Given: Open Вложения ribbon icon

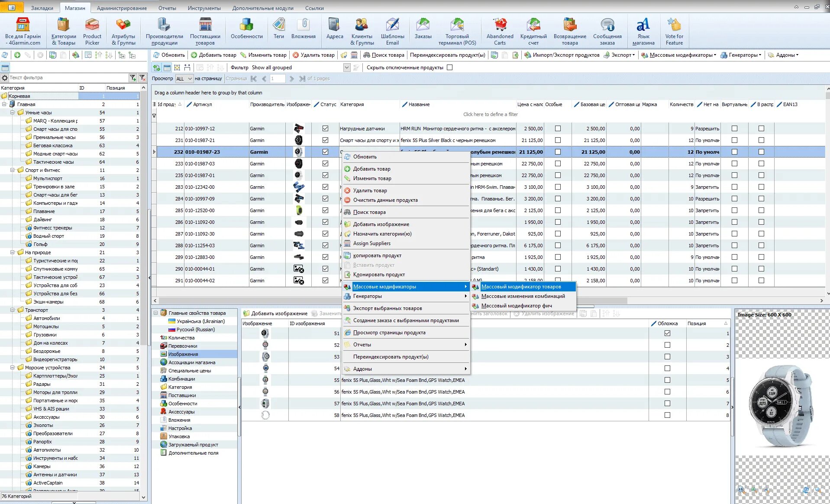Looking at the screenshot, I should (x=303, y=29).
